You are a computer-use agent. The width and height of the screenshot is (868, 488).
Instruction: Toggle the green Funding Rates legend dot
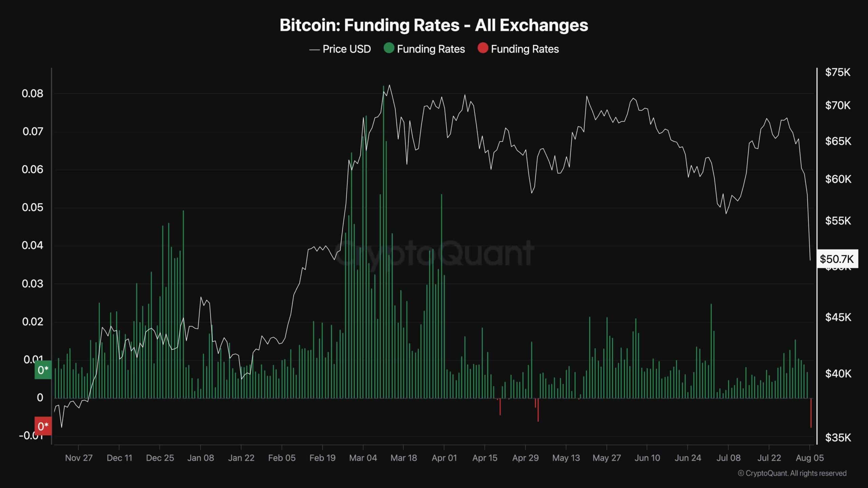(x=389, y=48)
